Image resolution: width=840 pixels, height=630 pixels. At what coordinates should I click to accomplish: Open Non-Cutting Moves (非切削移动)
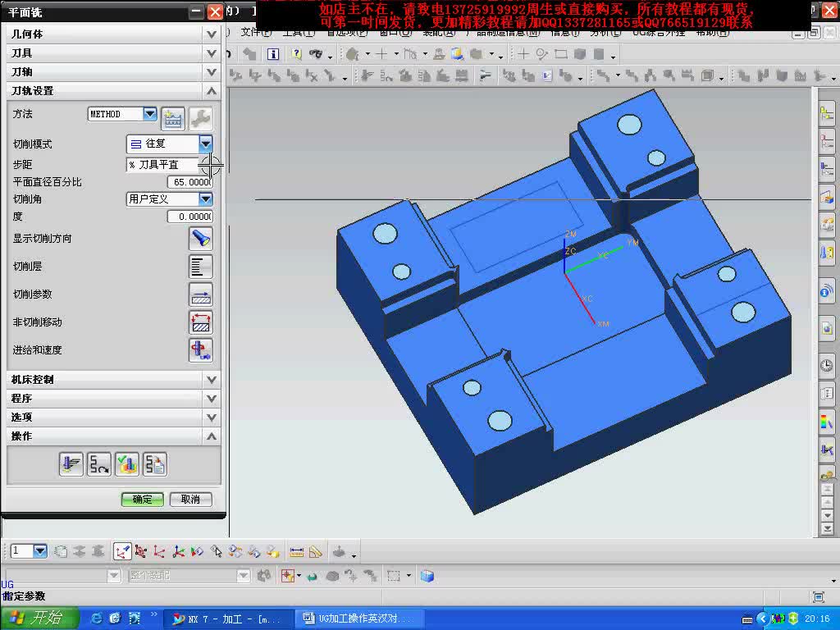click(201, 322)
